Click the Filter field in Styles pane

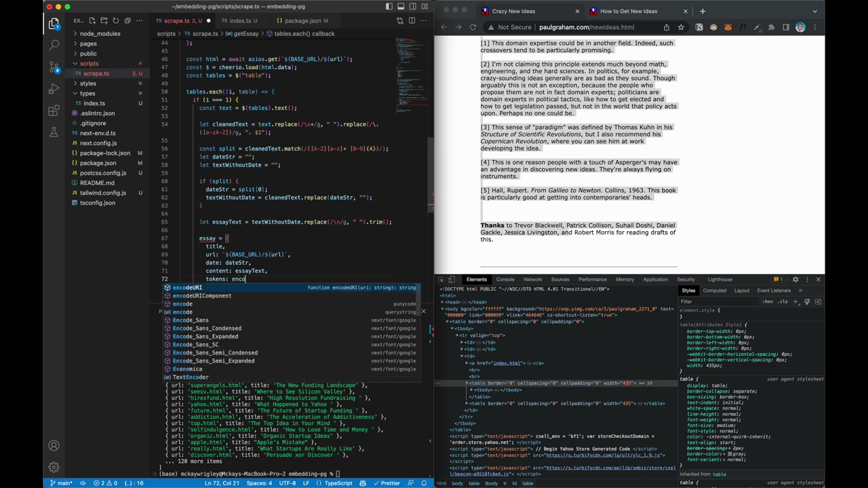tap(719, 302)
